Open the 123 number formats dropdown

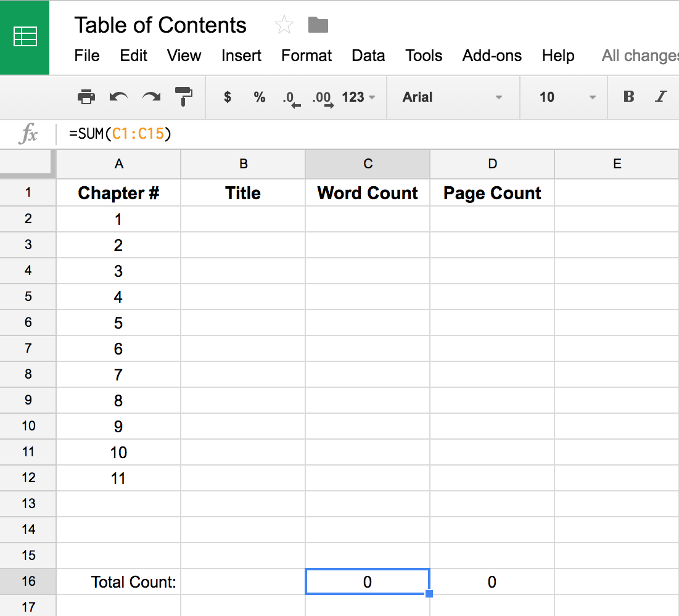coord(358,97)
